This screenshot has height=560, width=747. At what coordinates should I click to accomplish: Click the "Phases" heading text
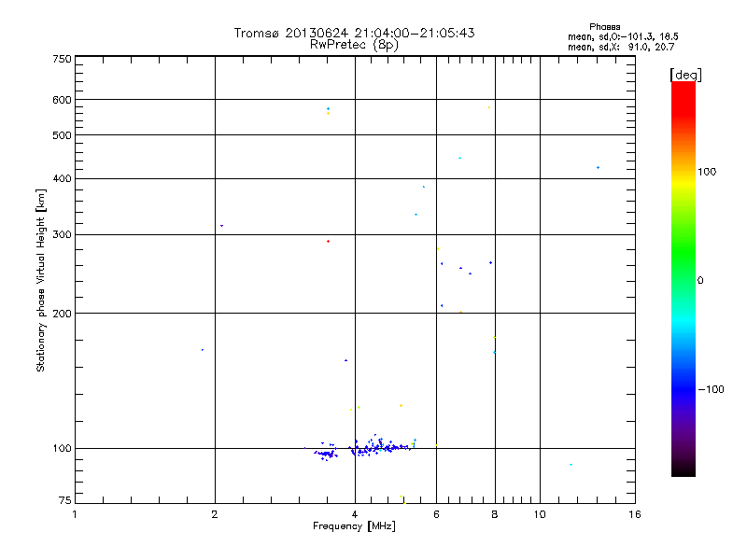604,27
